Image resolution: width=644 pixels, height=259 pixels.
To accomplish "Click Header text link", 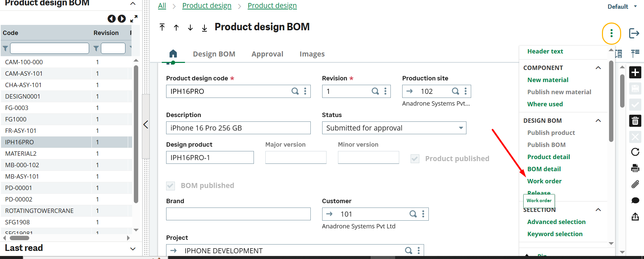I will point(545,51).
